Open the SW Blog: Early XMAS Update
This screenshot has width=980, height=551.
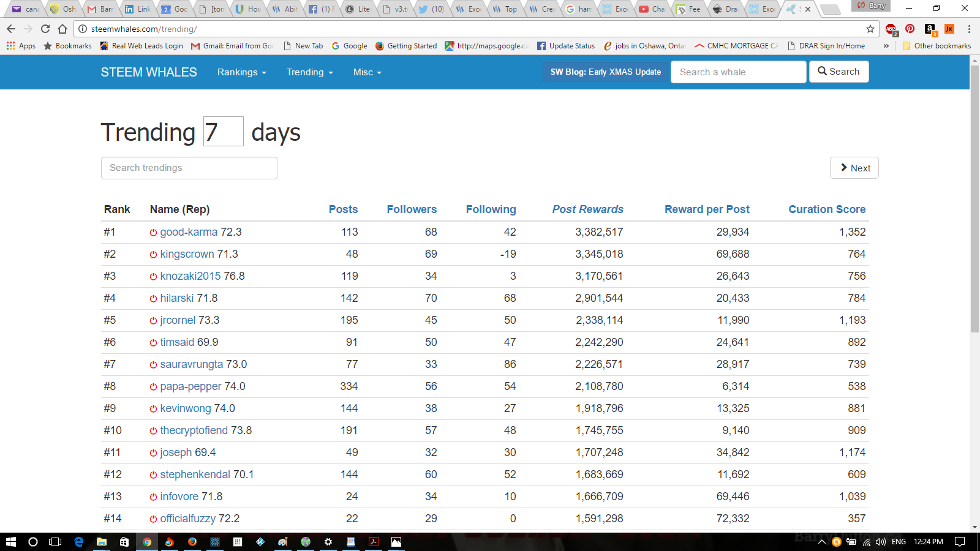[606, 72]
